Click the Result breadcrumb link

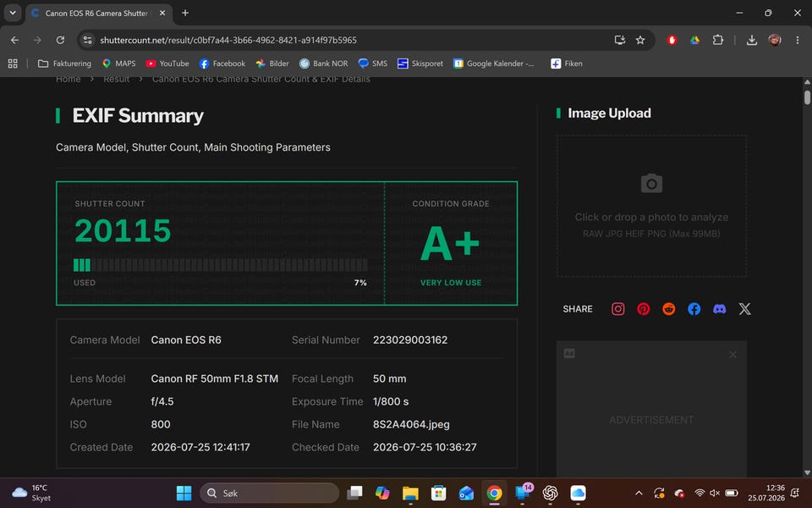(x=116, y=80)
